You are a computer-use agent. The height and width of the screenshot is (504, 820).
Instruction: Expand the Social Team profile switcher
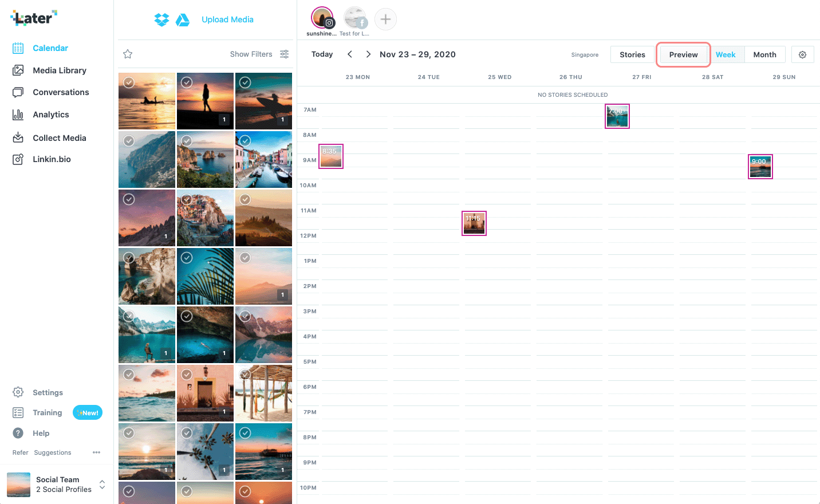[x=102, y=484]
